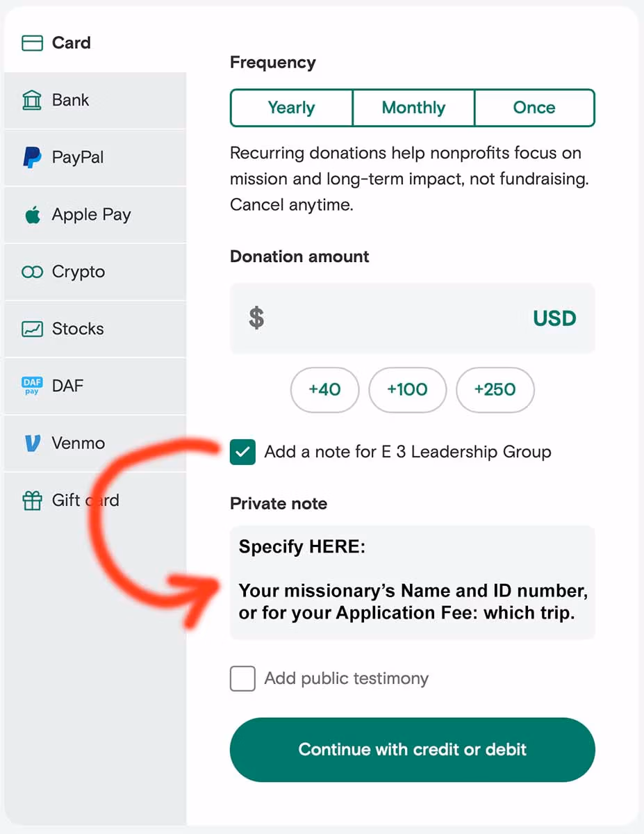The height and width of the screenshot is (834, 644).
Task: Choose the Once frequency option
Action: [x=534, y=108]
